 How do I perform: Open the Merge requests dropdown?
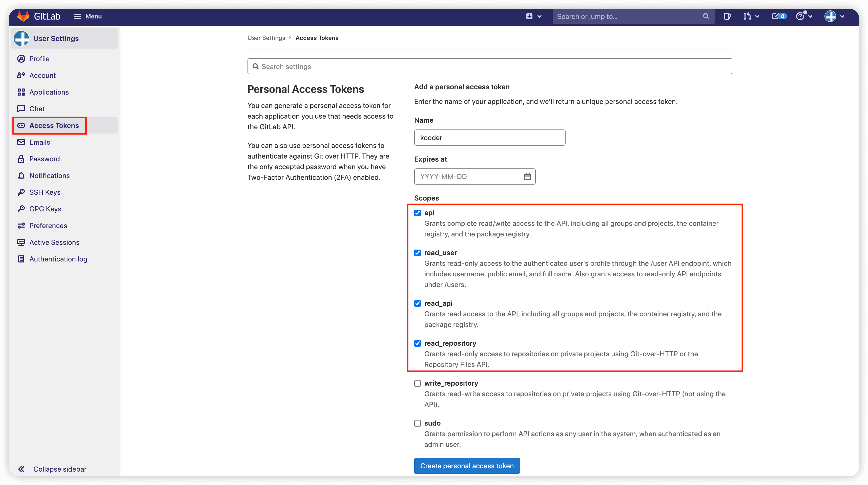[751, 16]
